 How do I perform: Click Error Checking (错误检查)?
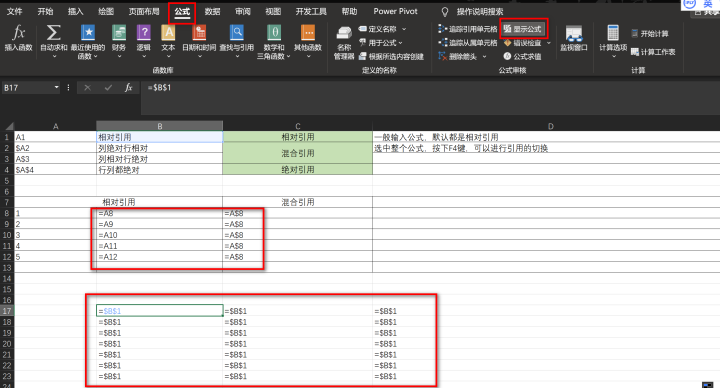523,43
